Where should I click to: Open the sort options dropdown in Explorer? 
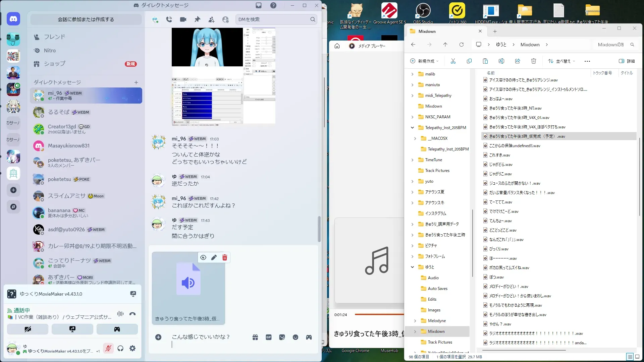(562, 61)
